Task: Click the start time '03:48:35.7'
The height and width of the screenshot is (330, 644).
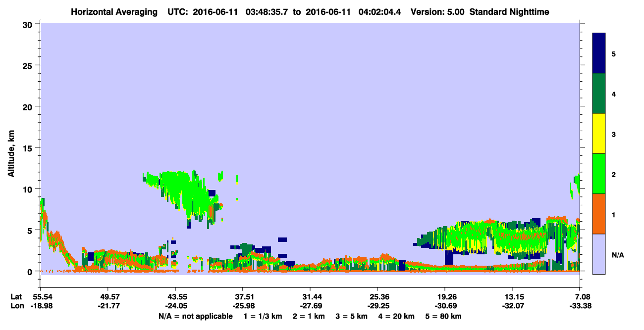Action: click(268, 12)
